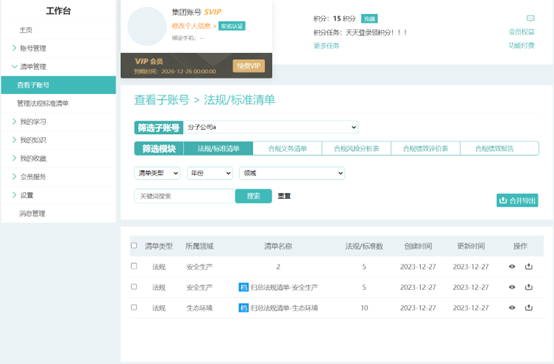
Task: Click the list name 归总法规清单-安全生产
Action: (x=284, y=287)
